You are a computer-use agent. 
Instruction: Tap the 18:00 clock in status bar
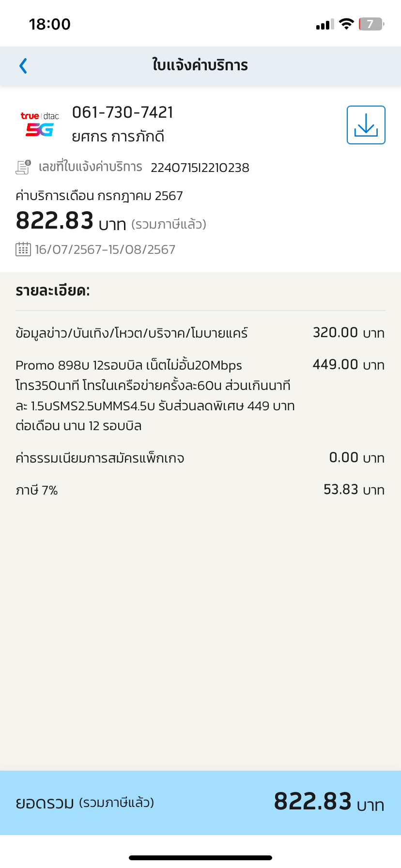pos(49,24)
